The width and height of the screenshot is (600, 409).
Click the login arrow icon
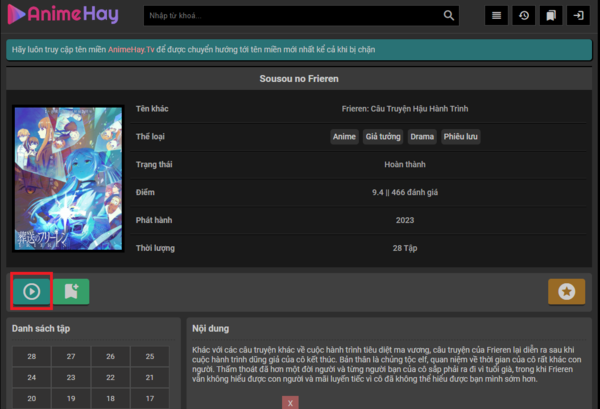point(578,16)
